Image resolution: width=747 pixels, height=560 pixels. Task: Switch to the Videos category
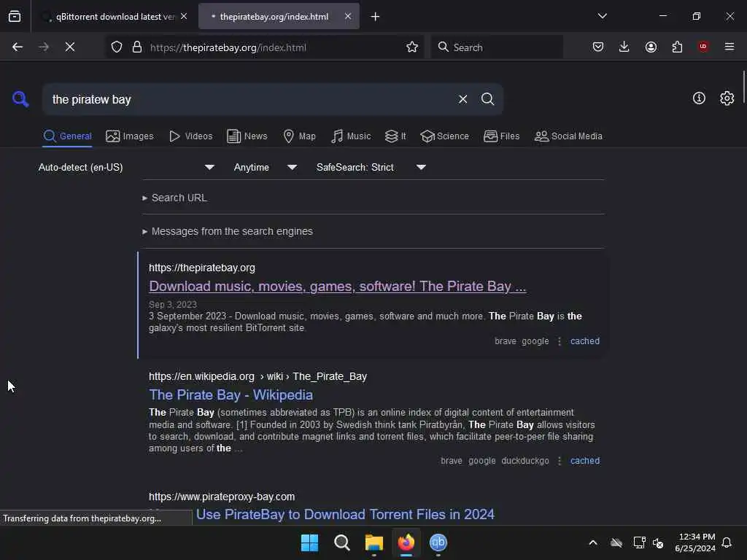tap(190, 136)
